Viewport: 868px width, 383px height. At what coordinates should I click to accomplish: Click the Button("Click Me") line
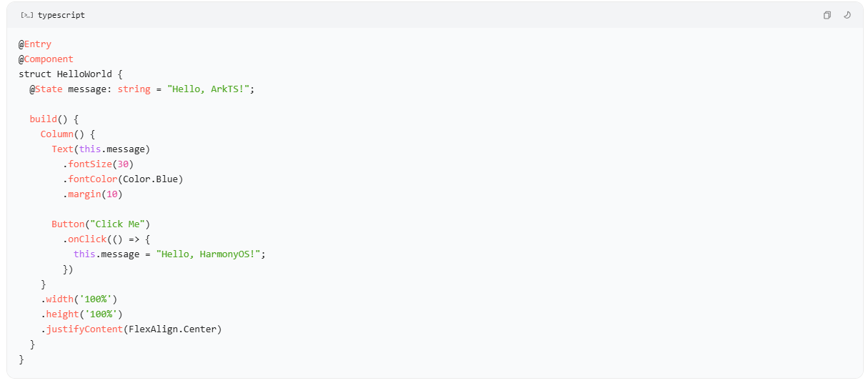101,224
